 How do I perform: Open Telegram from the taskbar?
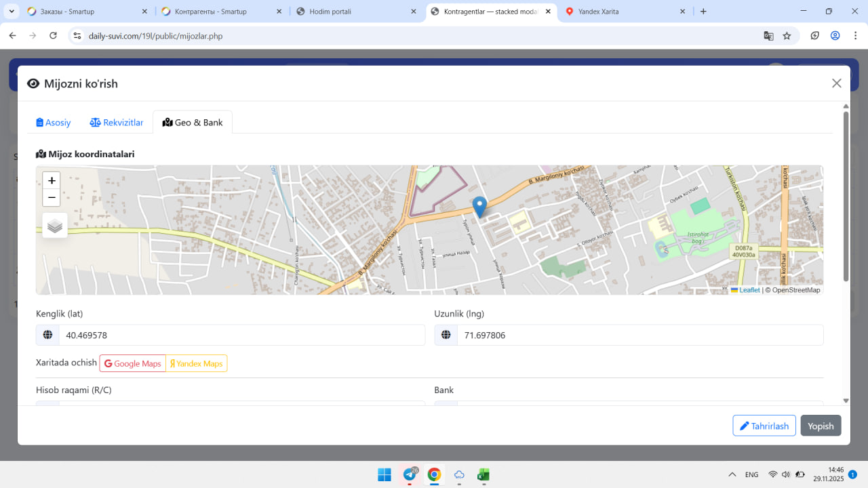(x=410, y=474)
